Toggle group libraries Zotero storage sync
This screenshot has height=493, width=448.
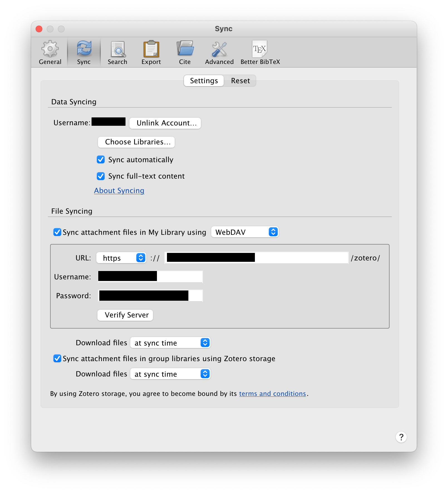click(57, 358)
